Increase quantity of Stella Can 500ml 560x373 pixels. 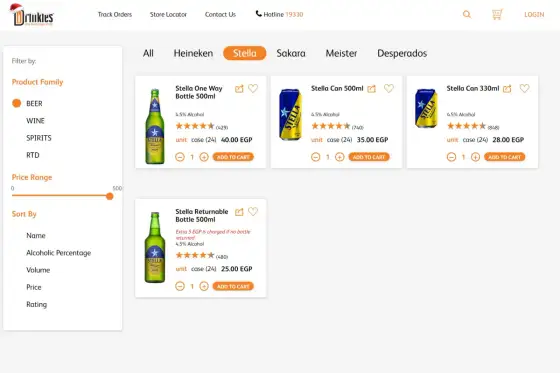pos(340,157)
